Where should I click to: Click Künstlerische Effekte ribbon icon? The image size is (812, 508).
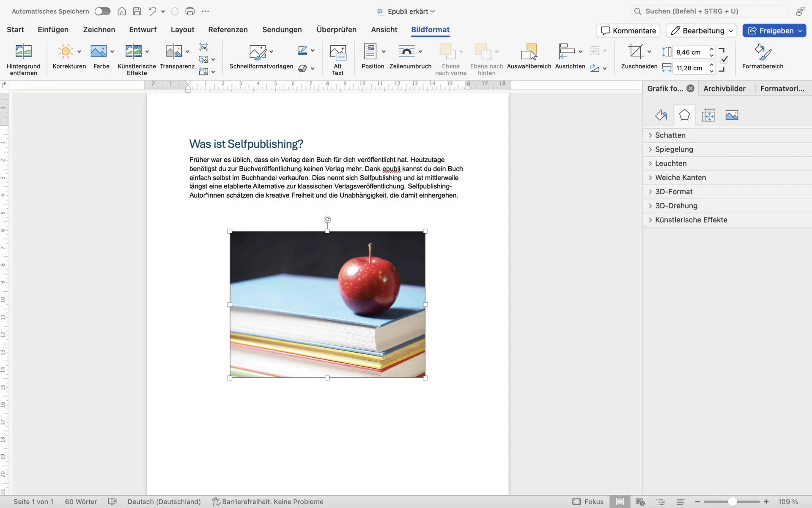click(134, 52)
